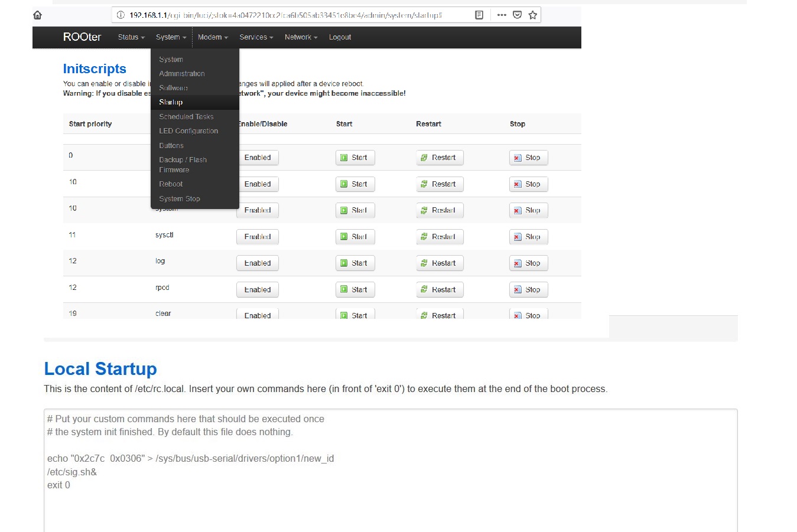Expand the Status dropdown menu
797x532 pixels.
tap(131, 37)
